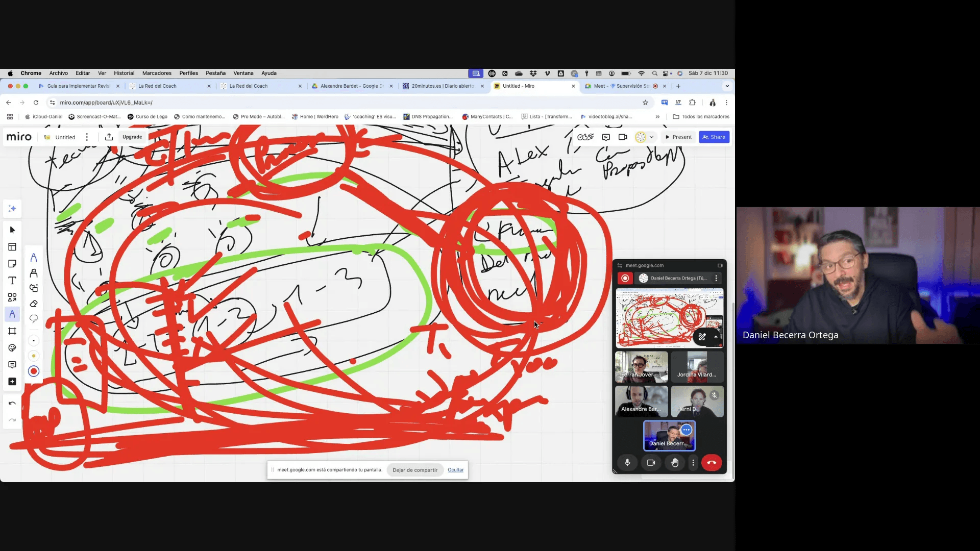This screenshot has width=980, height=551.
Task: Export the board with upload icon
Action: [x=109, y=137]
